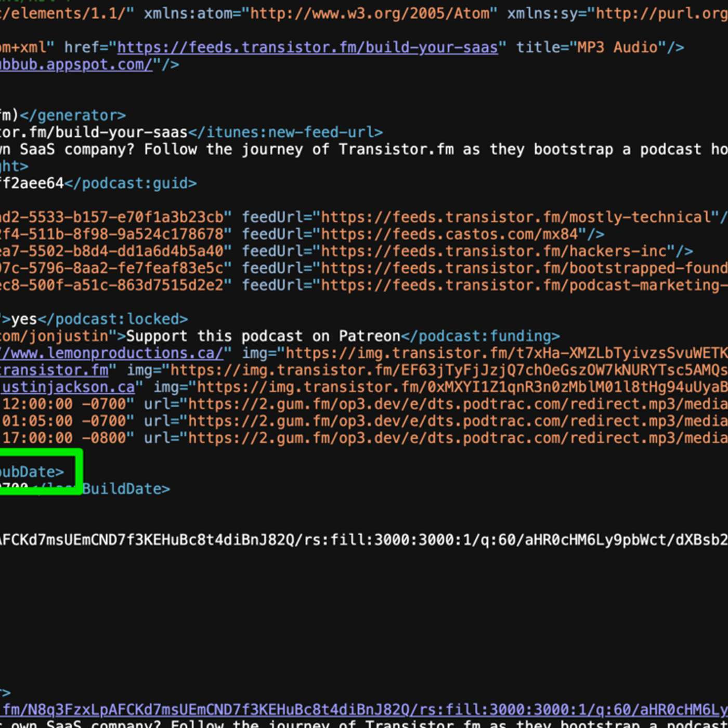Click the "BuildDate>" closing tag text
Screen dimensions: 728x728
click(126, 489)
